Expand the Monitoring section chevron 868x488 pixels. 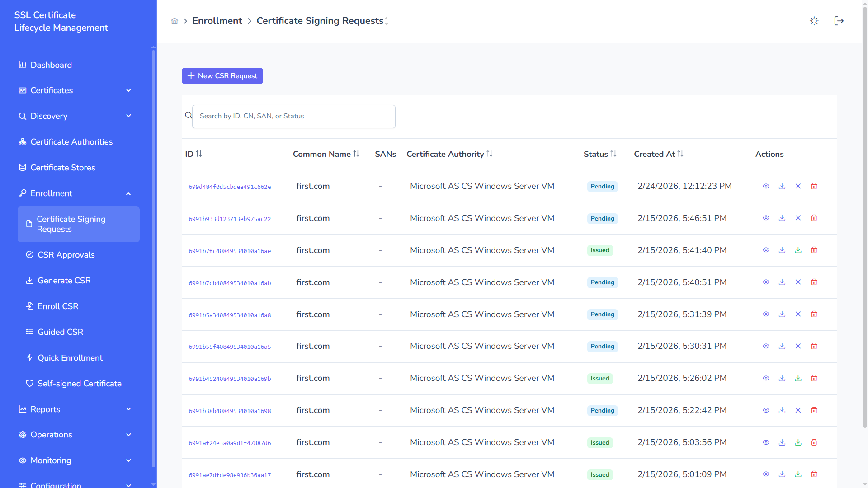tap(129, 460)
